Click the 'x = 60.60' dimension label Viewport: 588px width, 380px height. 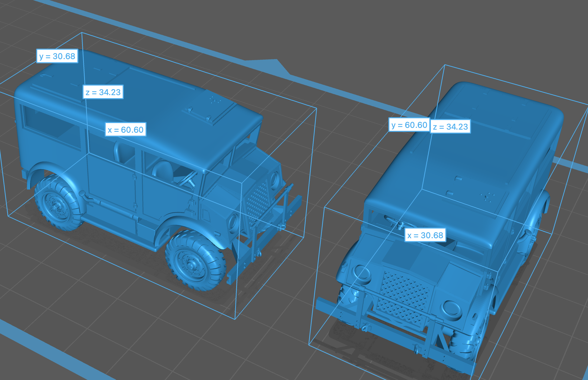point(125,130)
